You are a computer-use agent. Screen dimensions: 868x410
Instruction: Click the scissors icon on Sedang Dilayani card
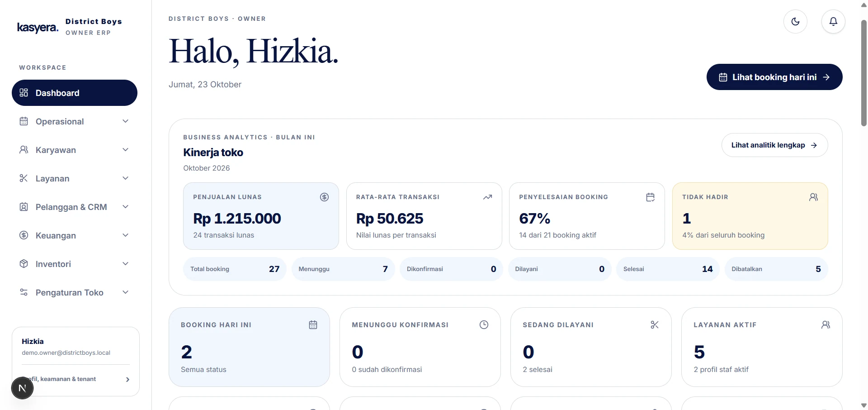point(655,324)
